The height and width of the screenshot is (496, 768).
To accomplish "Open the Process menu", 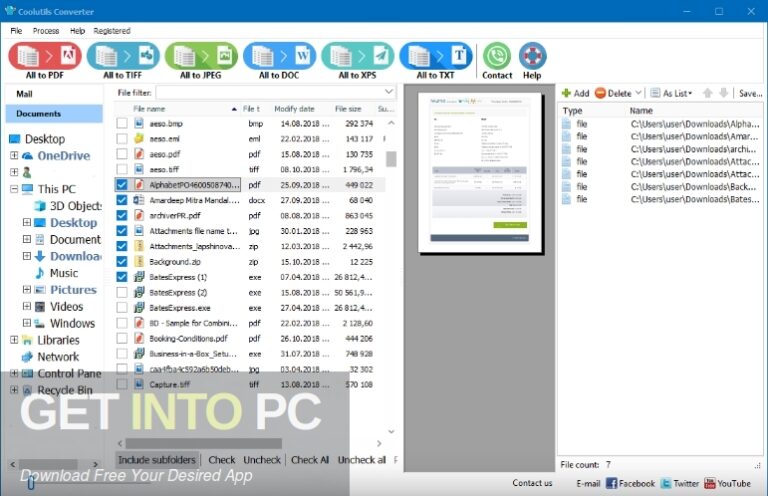I will coord(46,31).
